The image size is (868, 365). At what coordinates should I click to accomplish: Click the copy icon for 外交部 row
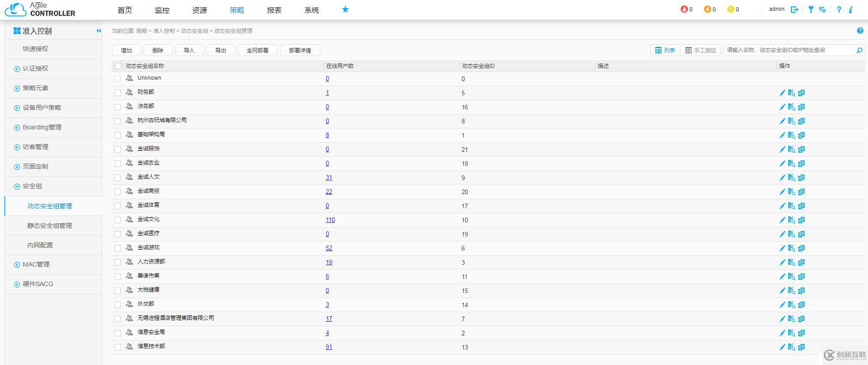click(801, 305)
